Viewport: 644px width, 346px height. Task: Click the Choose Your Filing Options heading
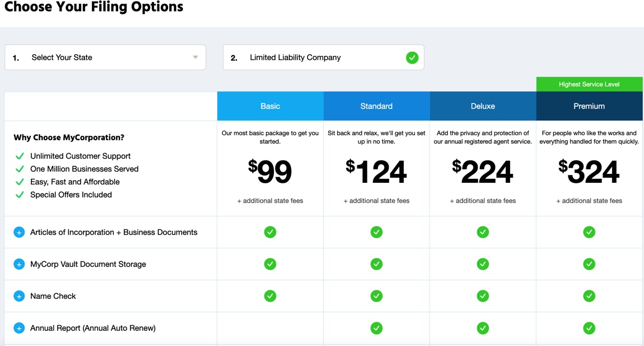pyautogui.click(x=94, y=7)
